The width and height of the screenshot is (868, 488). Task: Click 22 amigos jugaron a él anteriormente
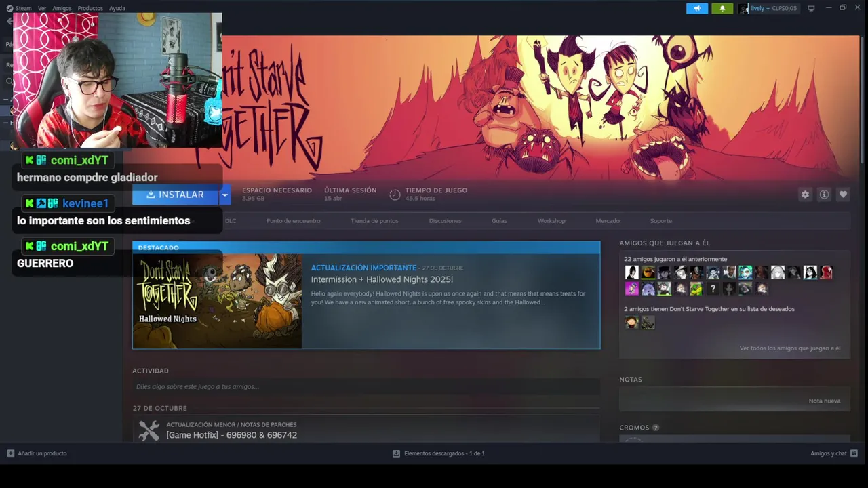click(x=675, y=259)
